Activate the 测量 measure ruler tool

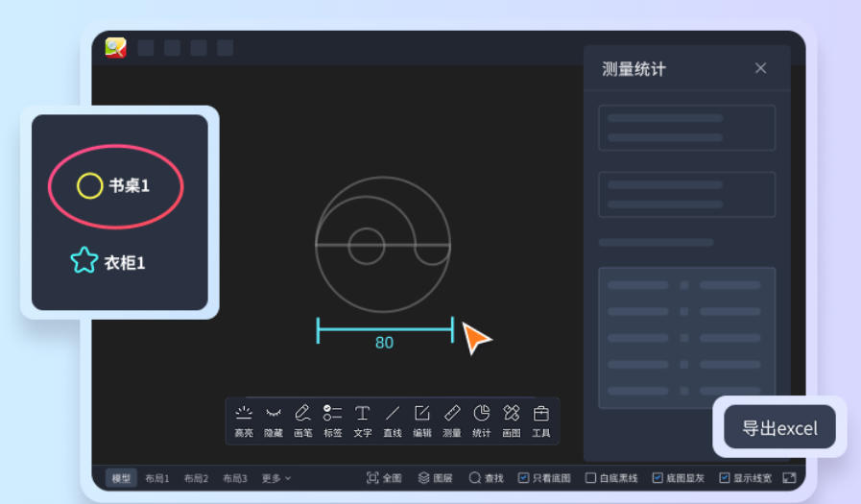click(x=451, y=420)
